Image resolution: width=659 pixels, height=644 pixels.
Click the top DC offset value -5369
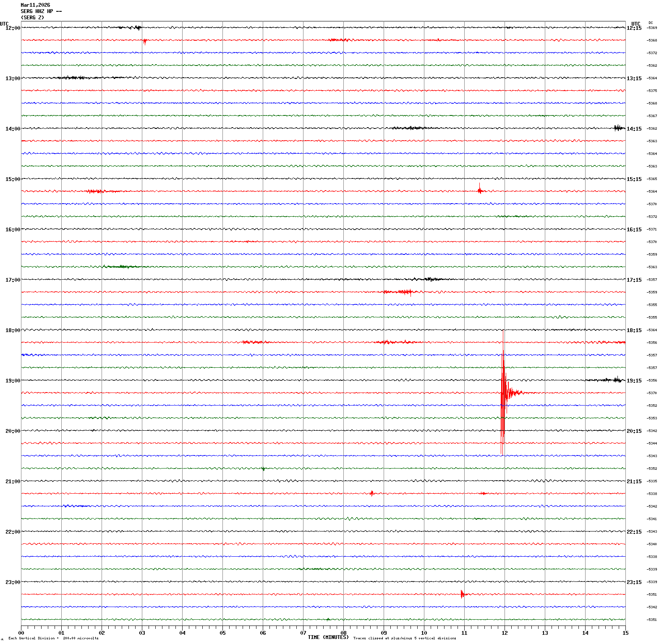coord(652,28)
